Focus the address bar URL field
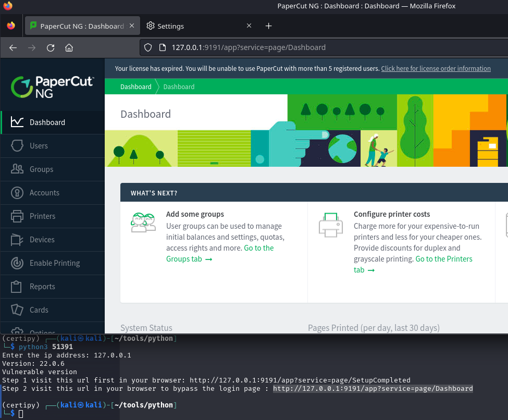This screenshot has width=508, height=420. pyautogui.click(x=324, y=47)
